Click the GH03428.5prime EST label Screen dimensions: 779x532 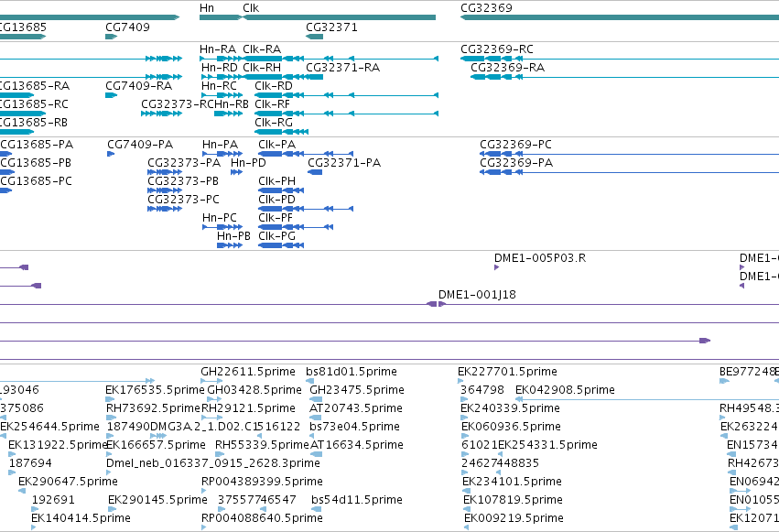(x=254, y=390)
